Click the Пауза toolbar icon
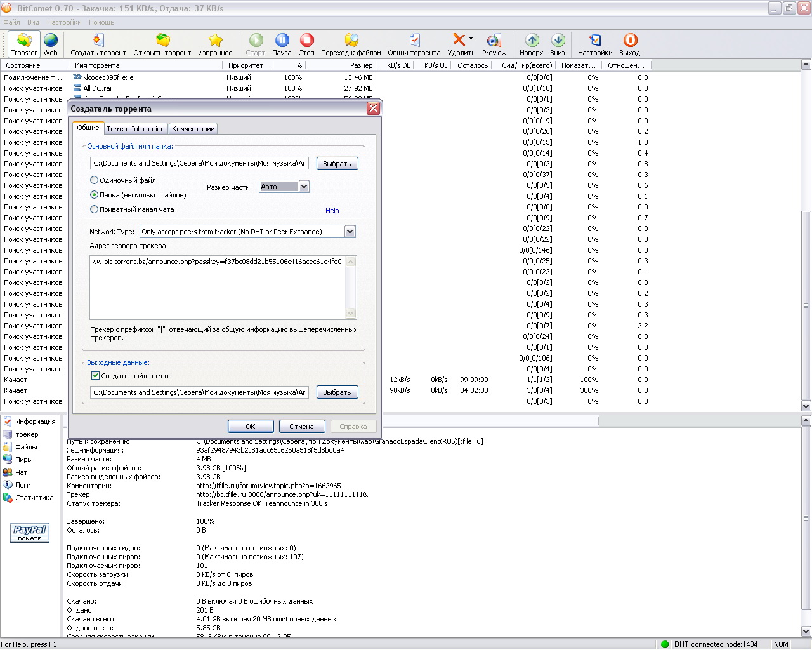Viewport: 812px width, 650px height. [x=282, y=44]
